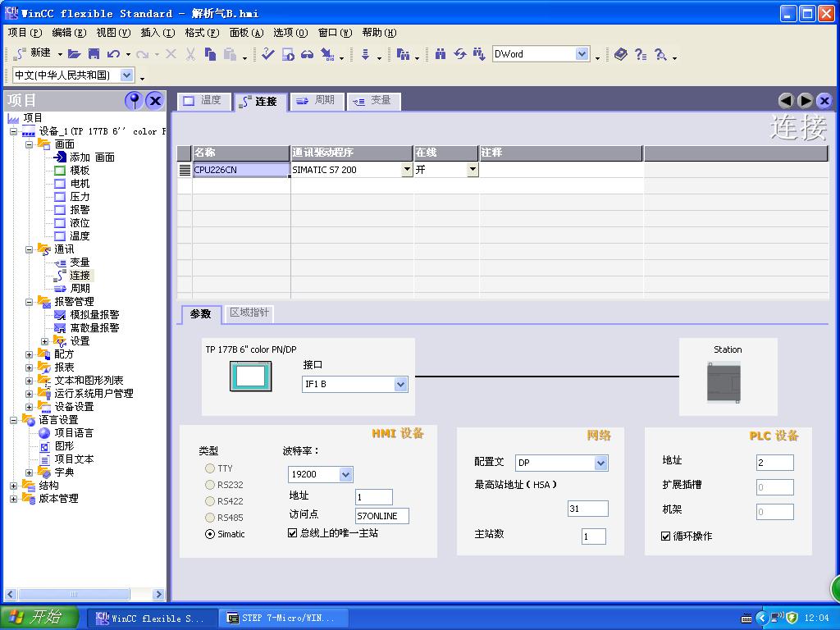
Task: Select 项目语言 in the tree
Action: pyautogui.click(x=66, y=433)
